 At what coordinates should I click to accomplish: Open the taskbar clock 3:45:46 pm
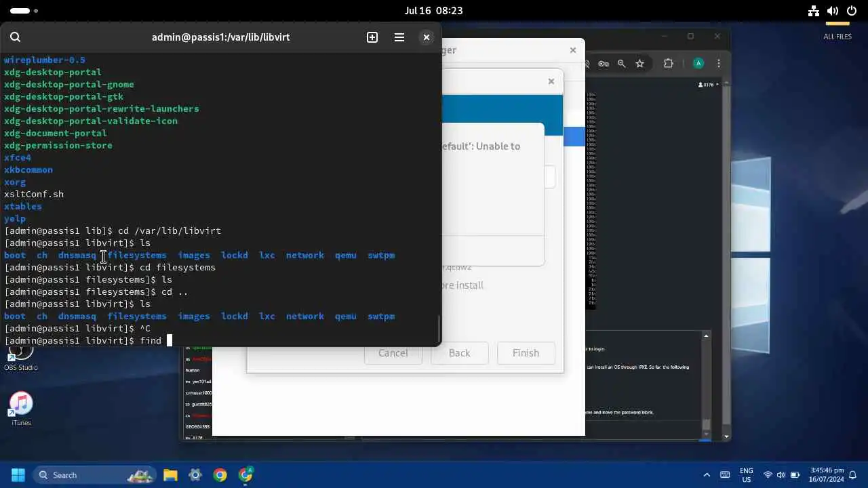tap(827, 475)
